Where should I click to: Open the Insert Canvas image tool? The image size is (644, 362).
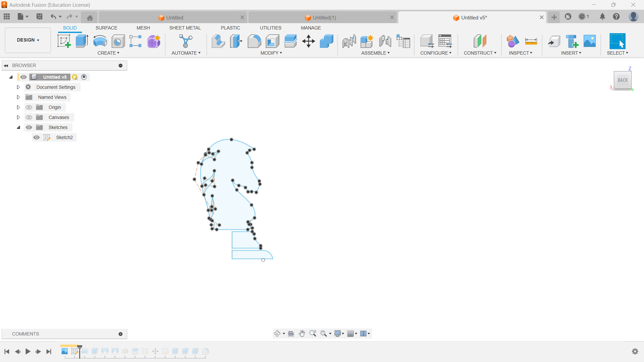[x=590, y=41]
